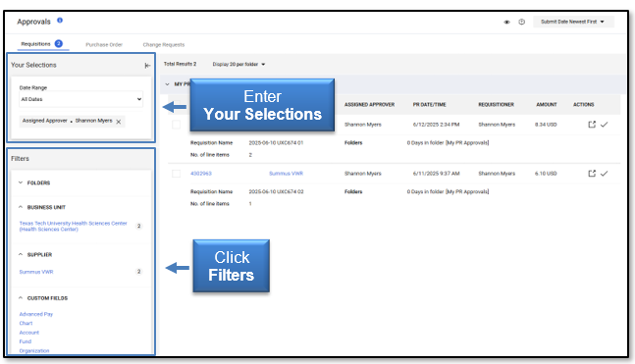635x364 pixels.
Task: Click the eye icon in the top bar
Action: [506, 22]
